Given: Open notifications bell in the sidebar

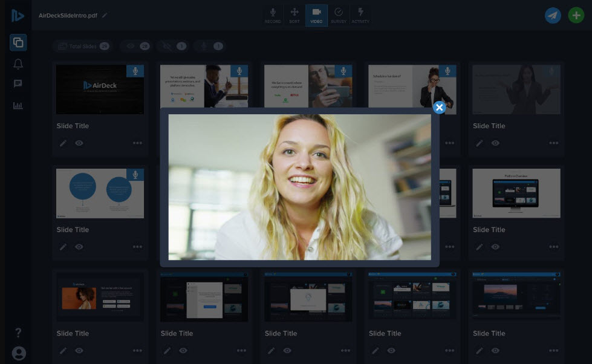Looking at the screenshot, I should tap(18, 64).
